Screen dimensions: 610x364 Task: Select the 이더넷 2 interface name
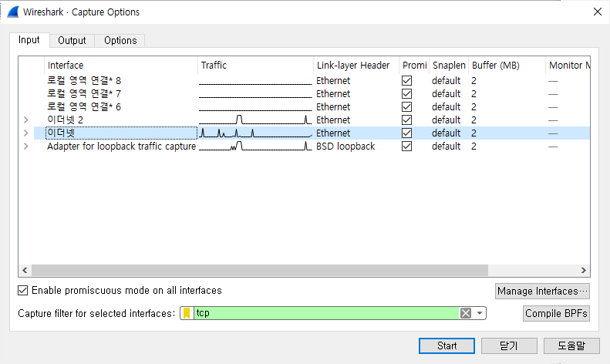click(65, 120)
